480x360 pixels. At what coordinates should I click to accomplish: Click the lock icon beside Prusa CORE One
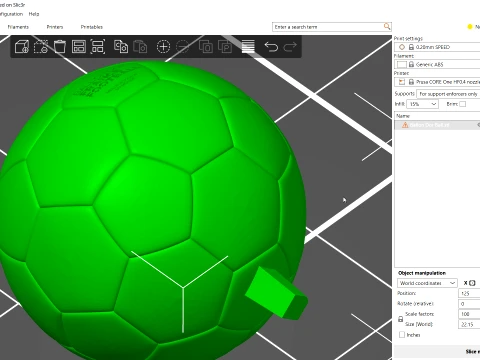click(x=411, y=82)
